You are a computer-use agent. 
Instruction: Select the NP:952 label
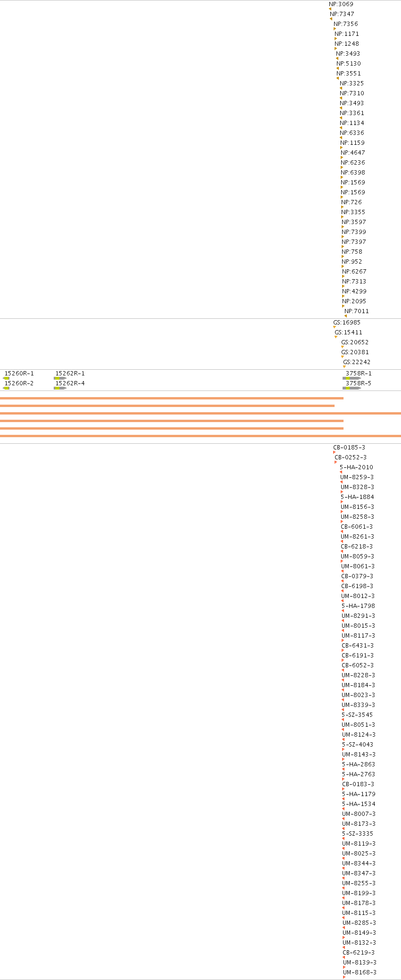352,262
